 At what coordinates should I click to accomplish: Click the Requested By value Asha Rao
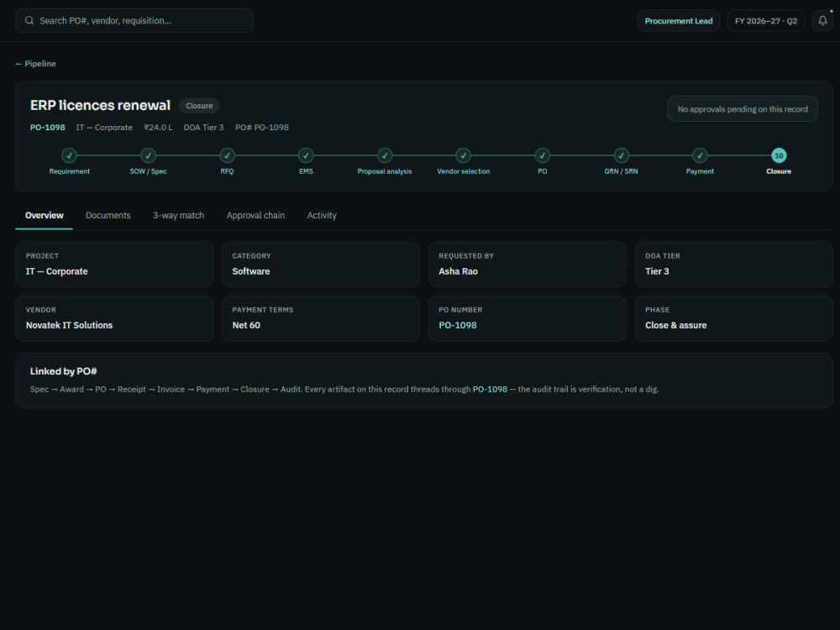point(458,271)
